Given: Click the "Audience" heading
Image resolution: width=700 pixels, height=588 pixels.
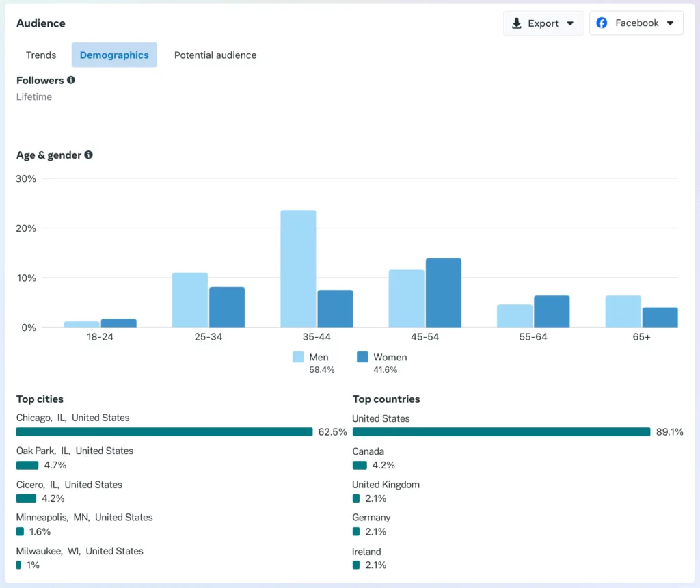Looking at the screenshot, I should [x=40, y=23].
